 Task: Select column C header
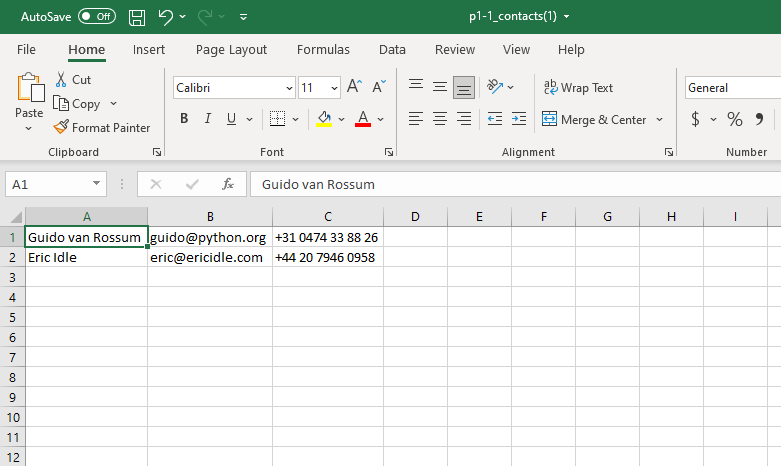coord(328,217)
